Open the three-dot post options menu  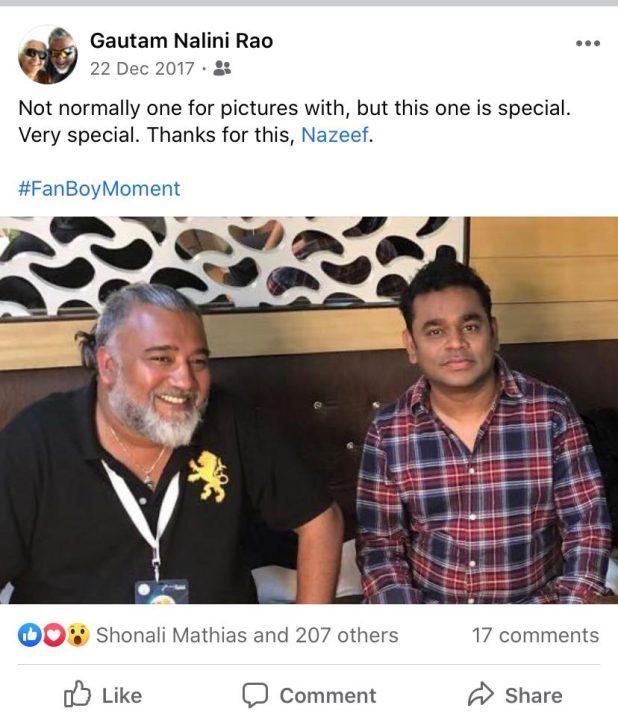coord(588,44)
